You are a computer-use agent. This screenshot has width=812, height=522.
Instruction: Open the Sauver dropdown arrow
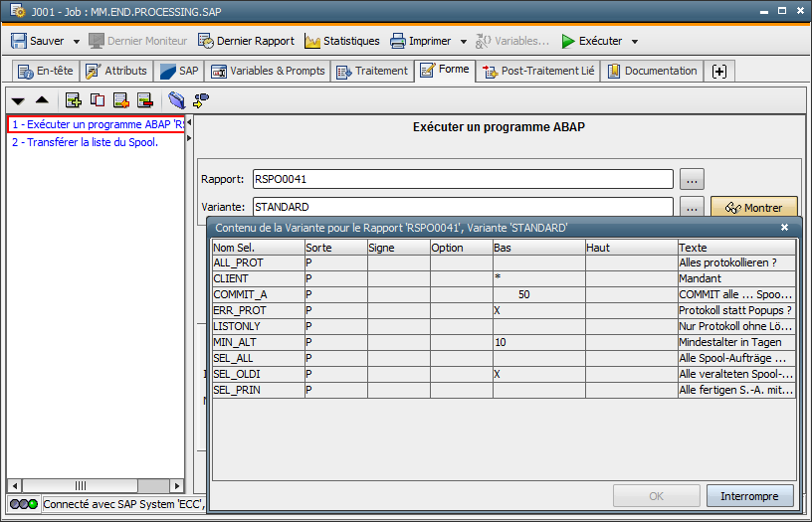[76, 42]
